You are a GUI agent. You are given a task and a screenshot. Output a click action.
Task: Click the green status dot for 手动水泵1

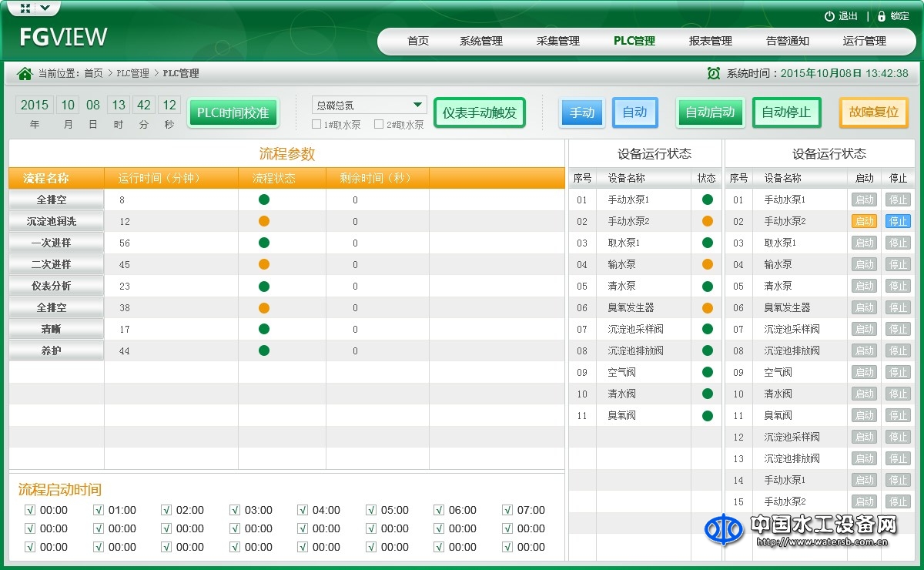tap(706, 199)
